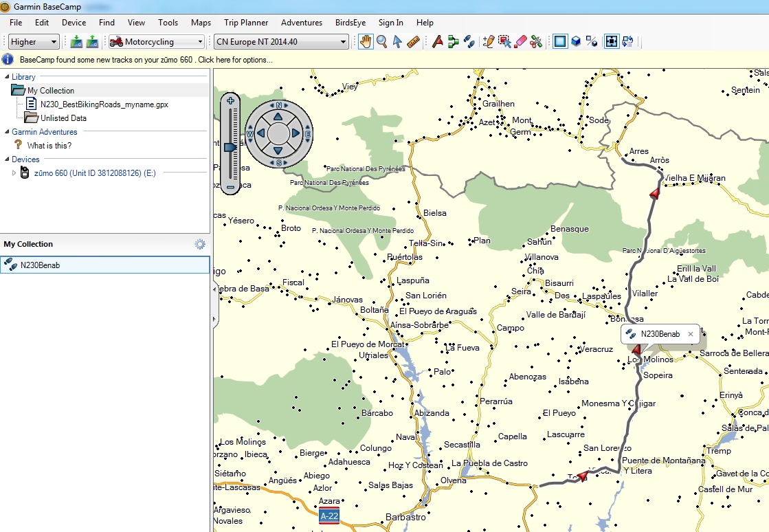Toggle the 2D map view button

[560, 42]
